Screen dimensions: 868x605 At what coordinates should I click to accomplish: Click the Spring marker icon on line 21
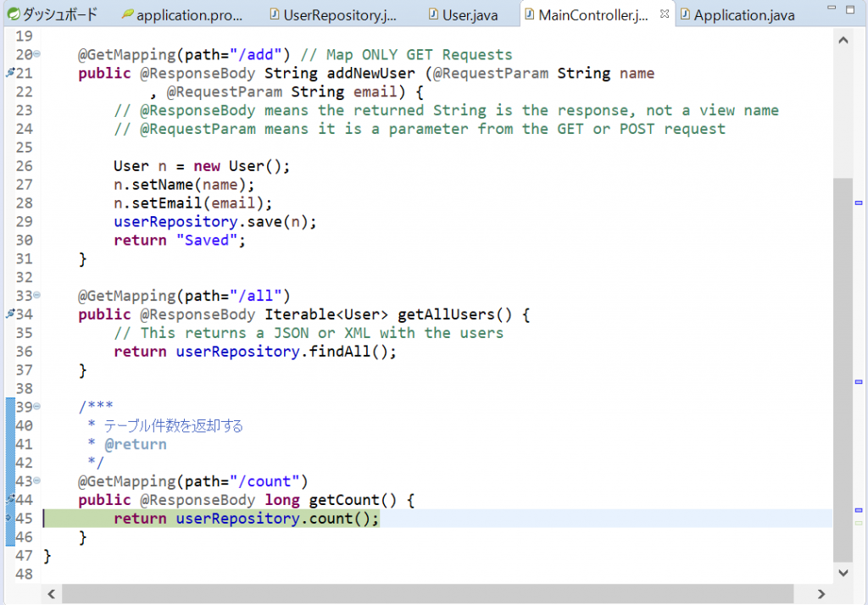click(10, 74)
